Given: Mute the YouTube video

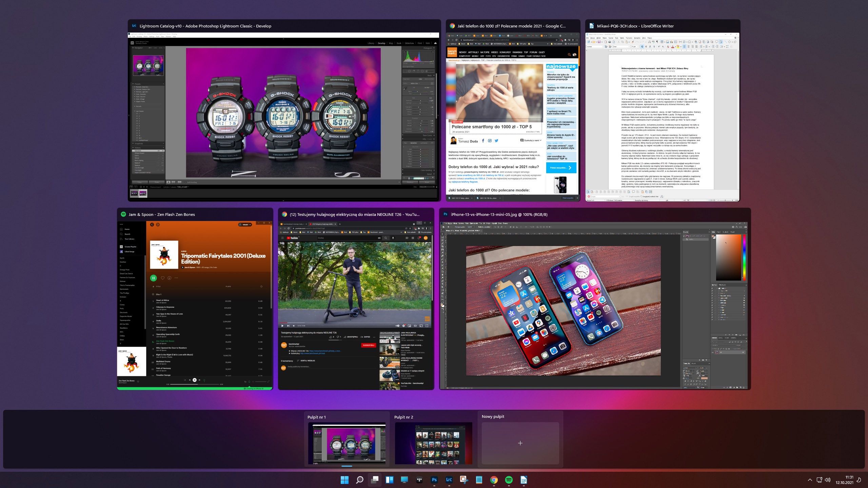Looking at the screenshot, I should tap(294, 326).
